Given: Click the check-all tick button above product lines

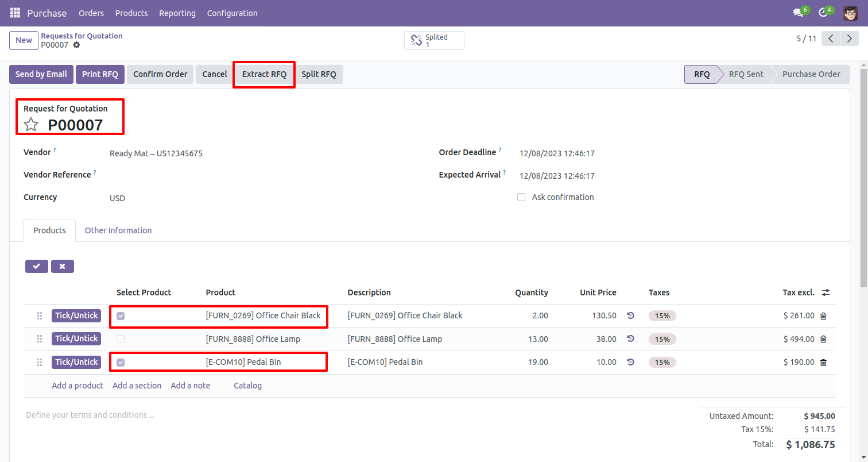Looking at the screenshot, I should coord(37,266).
